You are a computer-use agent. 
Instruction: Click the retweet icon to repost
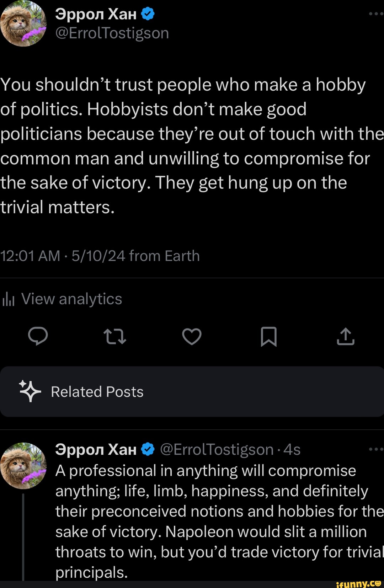[115, 337]
